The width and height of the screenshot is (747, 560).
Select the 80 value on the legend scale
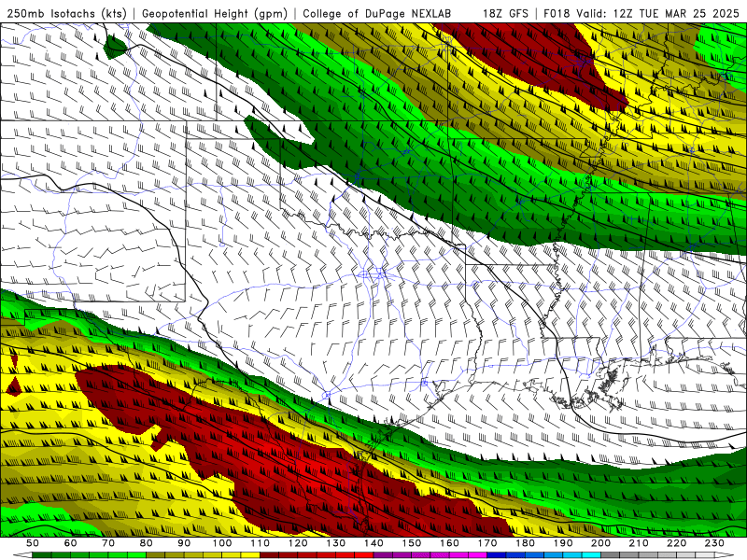click(147, 543)
